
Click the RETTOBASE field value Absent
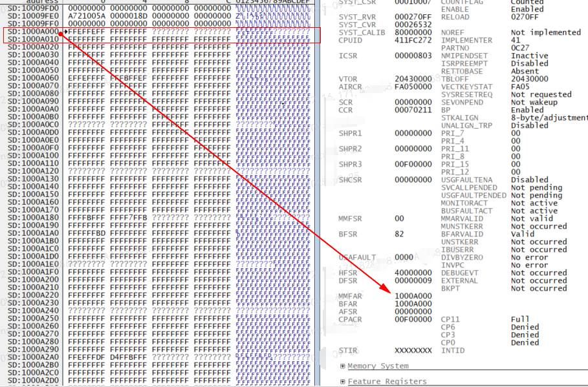[x=525, y=71]
